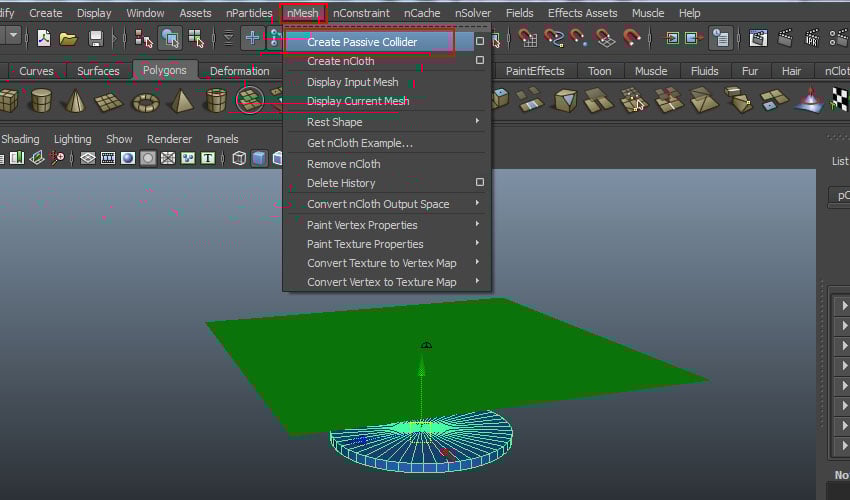Create a polygon torus from shelf
Image resolution: width=850 pixels, height=500 pixels.
tap(146, 102)
